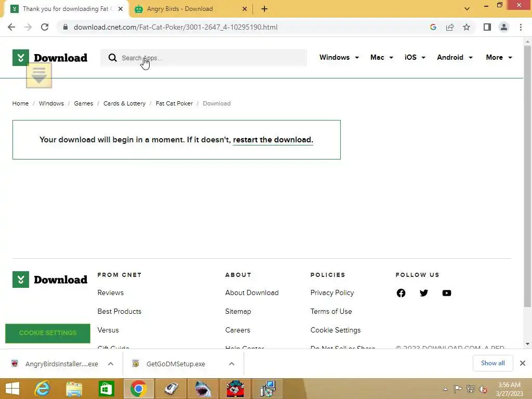Click the scrollbar down arrow
This screenshot has width=532, height=399.
[527, 344]
